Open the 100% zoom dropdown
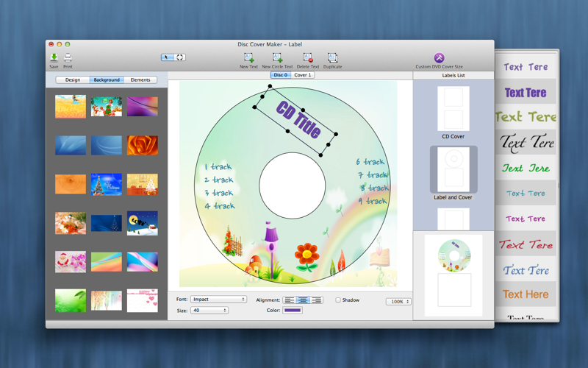The height and width of the screenshot is (368, 588). (398, 302)
